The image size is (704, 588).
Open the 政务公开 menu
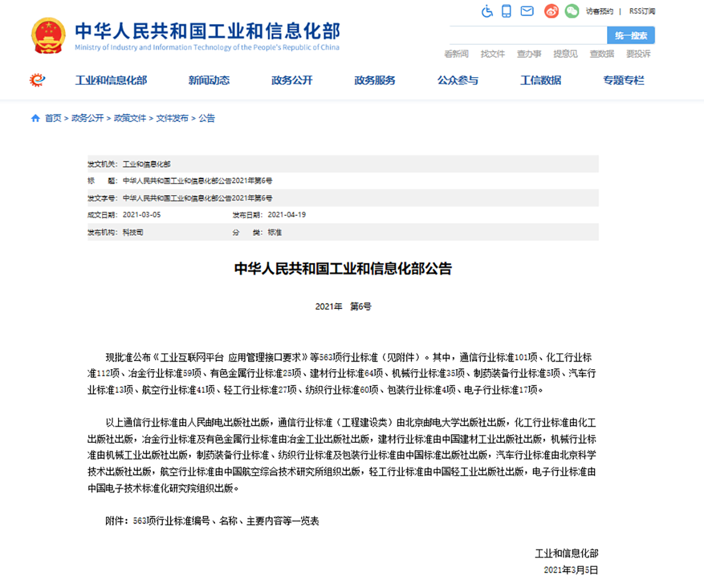[292, 80]
